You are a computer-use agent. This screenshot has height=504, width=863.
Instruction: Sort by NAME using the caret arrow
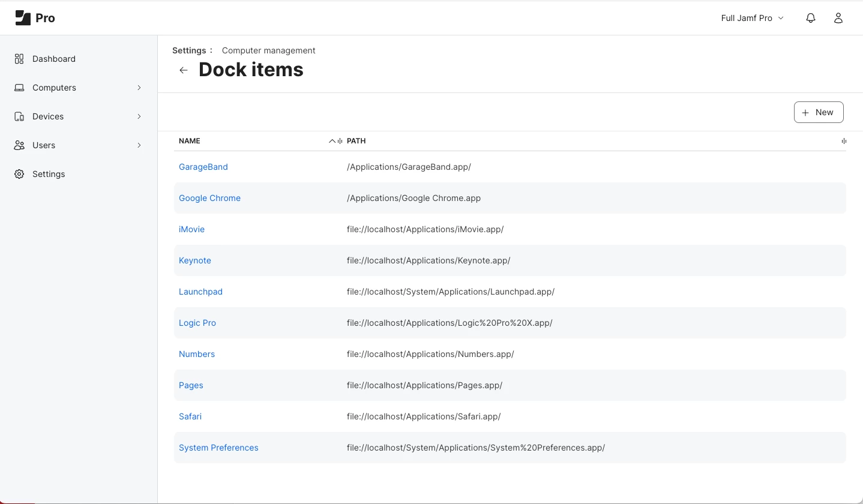coord(332,141)
